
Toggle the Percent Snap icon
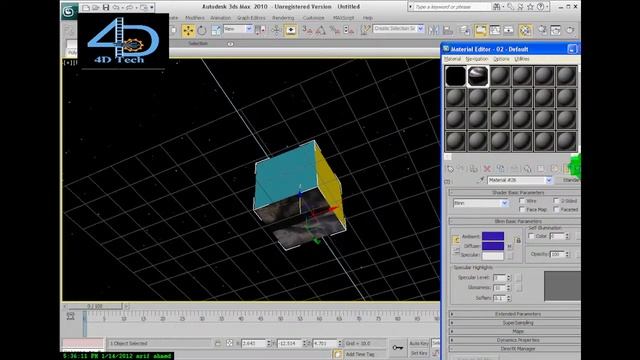click(x=335, y=30)
